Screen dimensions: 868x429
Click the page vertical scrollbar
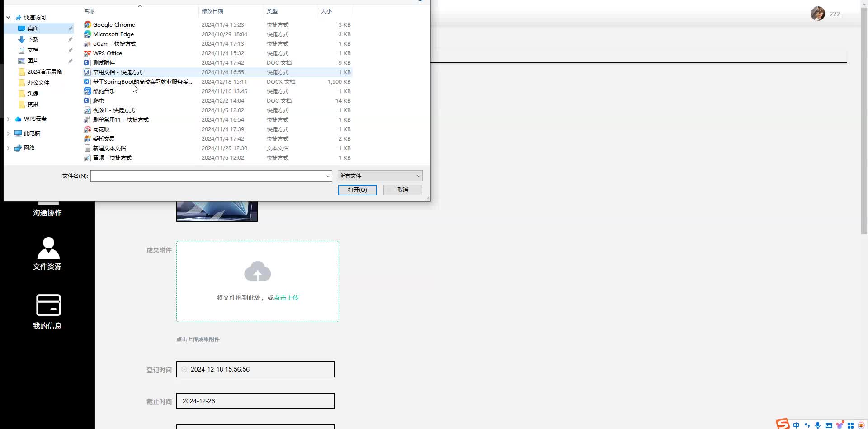864,121
